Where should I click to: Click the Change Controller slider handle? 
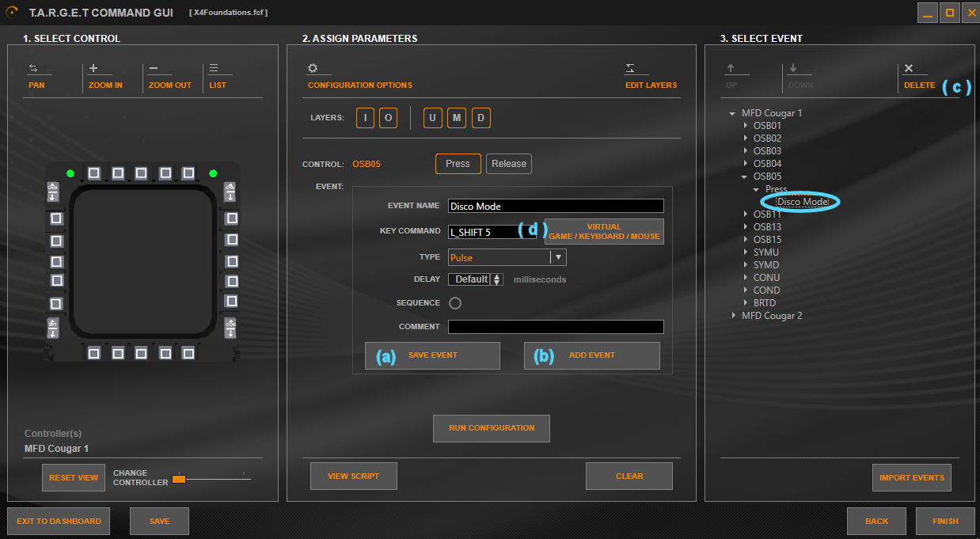179,479
